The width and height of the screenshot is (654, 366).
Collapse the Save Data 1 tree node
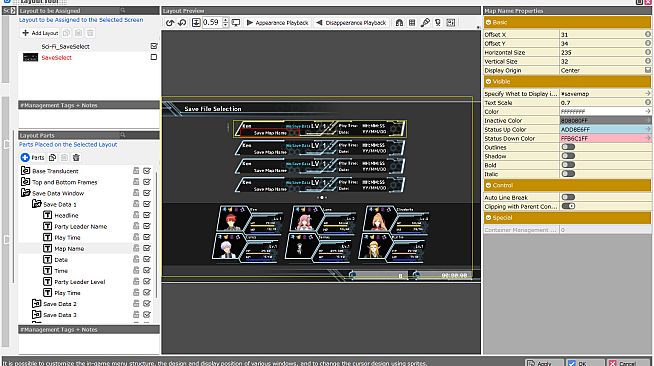(x=37, y=204)
